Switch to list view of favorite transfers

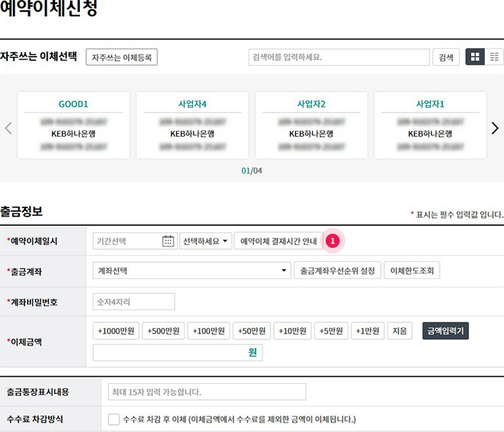[x=494, y=57]
